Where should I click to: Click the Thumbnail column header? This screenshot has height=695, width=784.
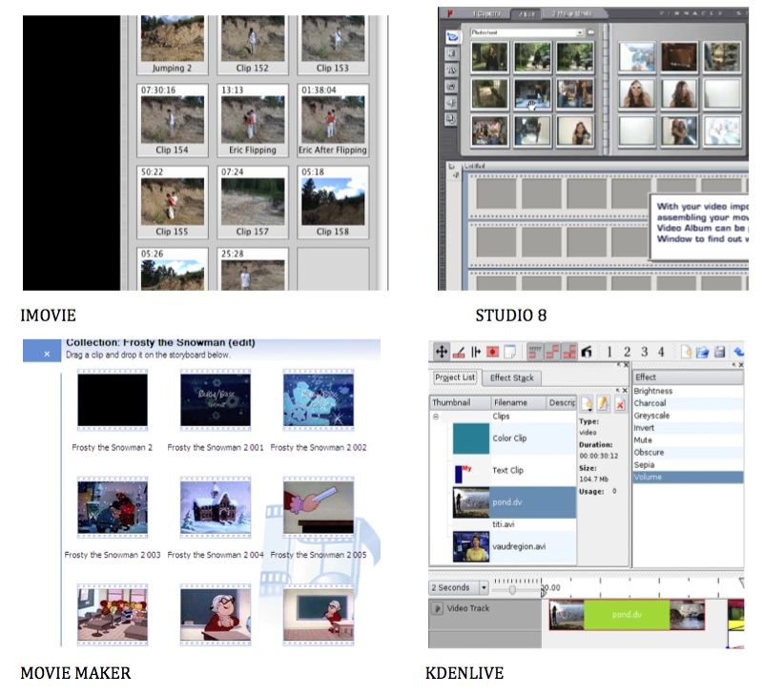459,402
